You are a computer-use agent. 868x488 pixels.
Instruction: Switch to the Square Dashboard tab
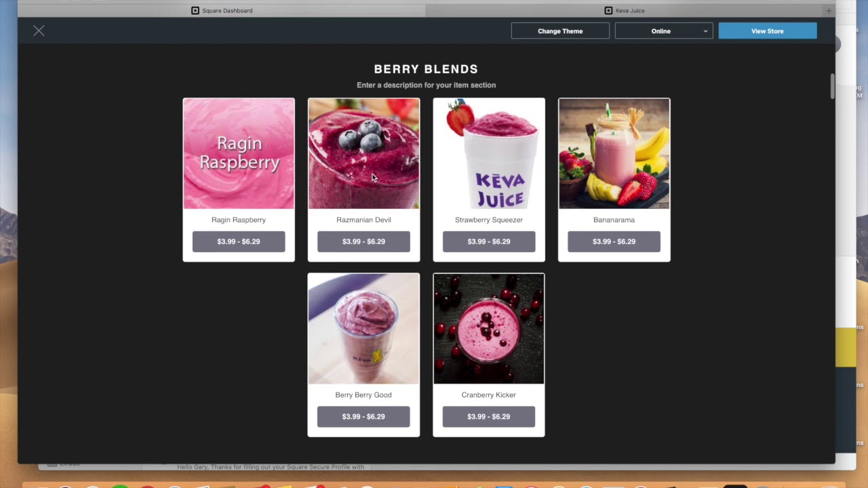coord(222,10)
